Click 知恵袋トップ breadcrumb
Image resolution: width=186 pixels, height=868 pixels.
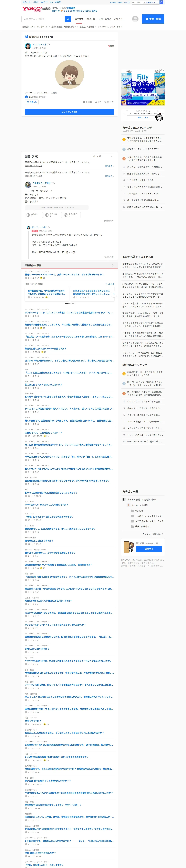coord(28,27)
